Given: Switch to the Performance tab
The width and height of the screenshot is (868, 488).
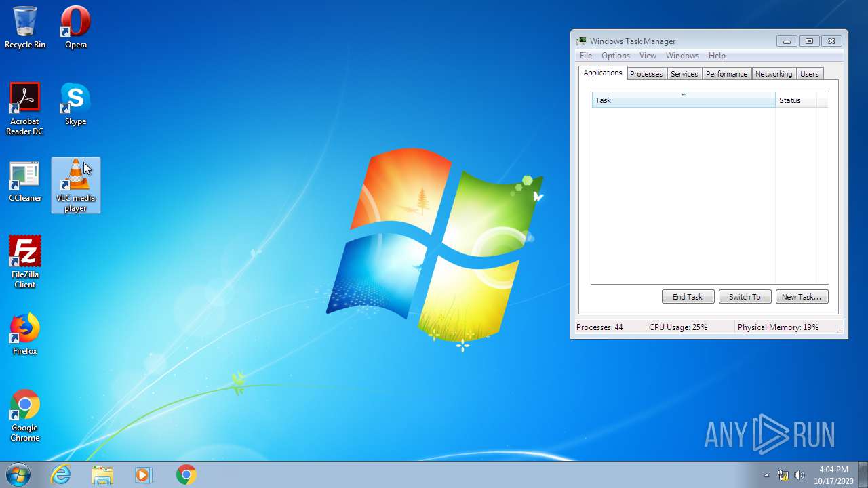Looking at the screenshot, I should point(726,74).
